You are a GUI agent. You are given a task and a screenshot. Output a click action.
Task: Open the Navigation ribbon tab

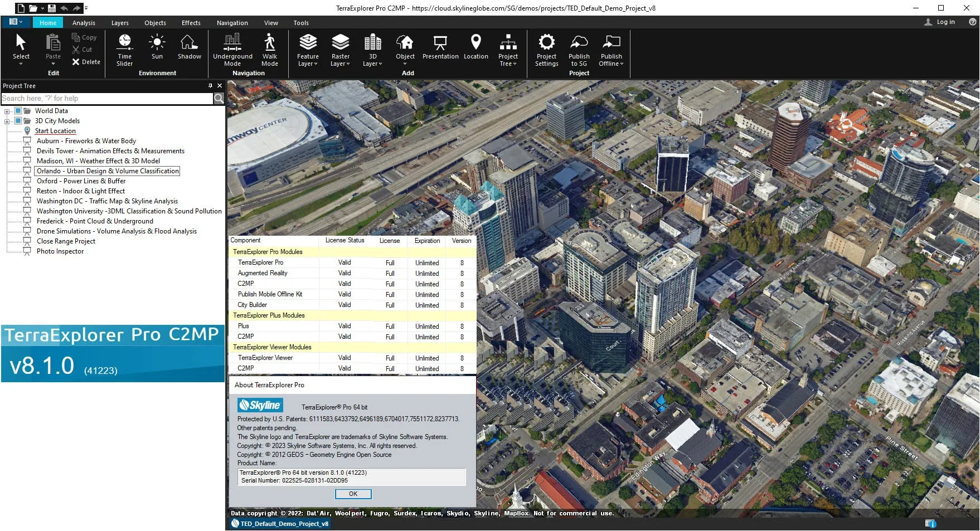click(232, 23)
